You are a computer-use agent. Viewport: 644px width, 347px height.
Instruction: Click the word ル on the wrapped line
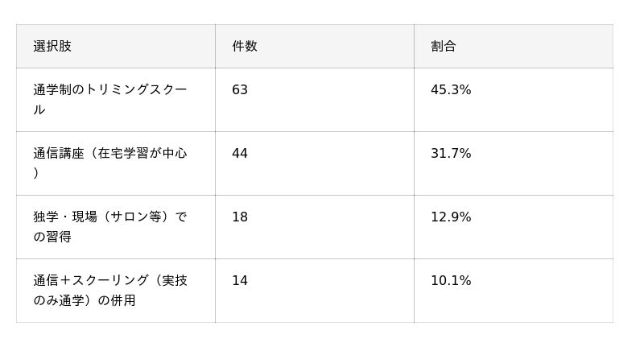(39, 109)
